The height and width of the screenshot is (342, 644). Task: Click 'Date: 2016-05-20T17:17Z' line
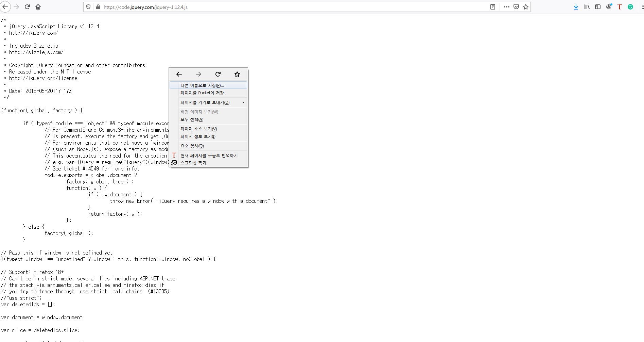pyautogui.click(x=40, y=91)
